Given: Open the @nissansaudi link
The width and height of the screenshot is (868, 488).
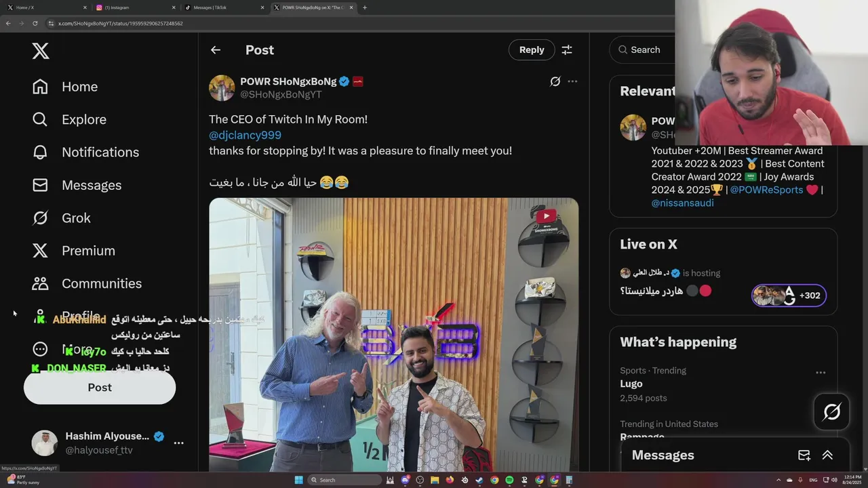Looking at the screenshot, I should pos(683,203).
